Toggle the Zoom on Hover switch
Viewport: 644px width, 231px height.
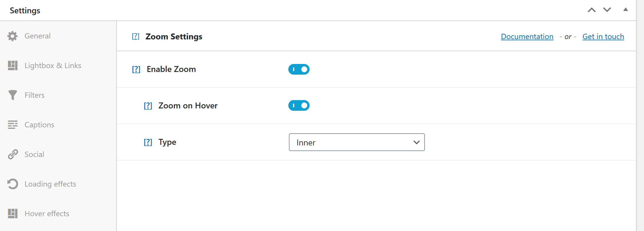299,105
